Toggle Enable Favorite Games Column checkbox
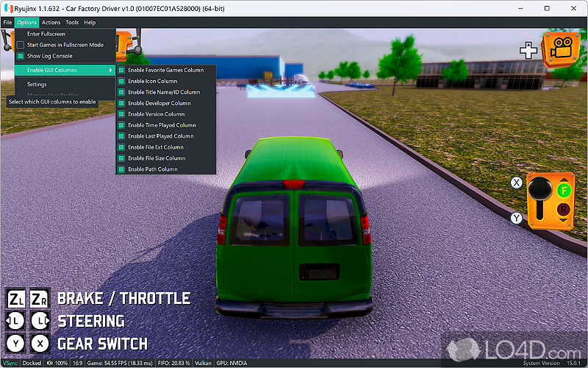 [121, 70]
